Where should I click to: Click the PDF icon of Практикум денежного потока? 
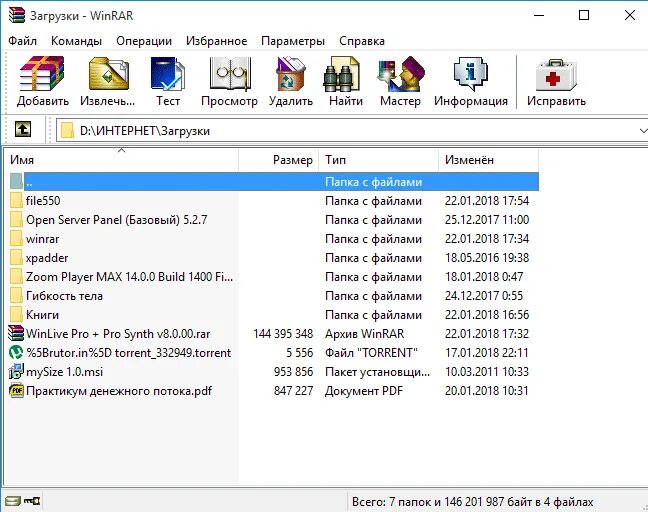click(x=16, y=391)
